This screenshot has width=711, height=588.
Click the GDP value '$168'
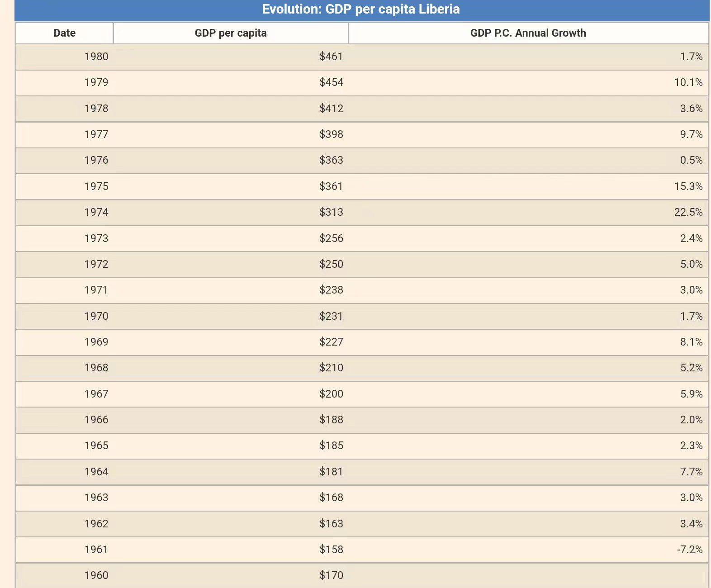(x=331, y=498)
